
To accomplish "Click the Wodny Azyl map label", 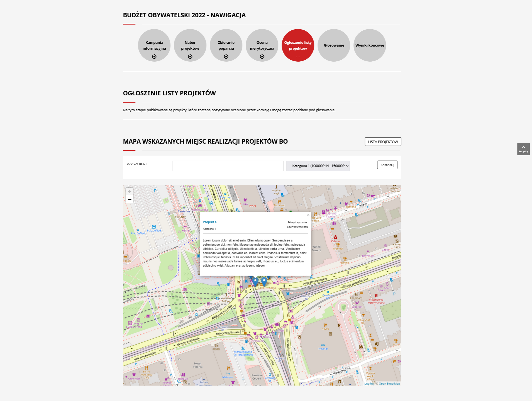I will click(x=276, y=192).
